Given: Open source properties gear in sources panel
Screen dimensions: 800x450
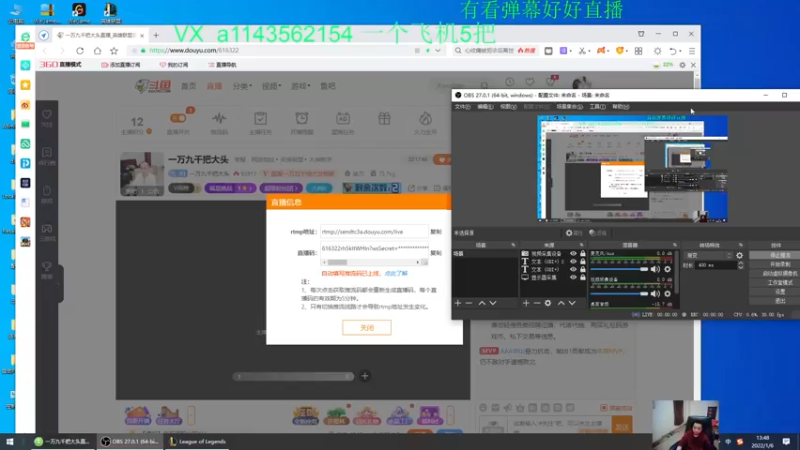Looking at the screenshot, I should (547, 303).
